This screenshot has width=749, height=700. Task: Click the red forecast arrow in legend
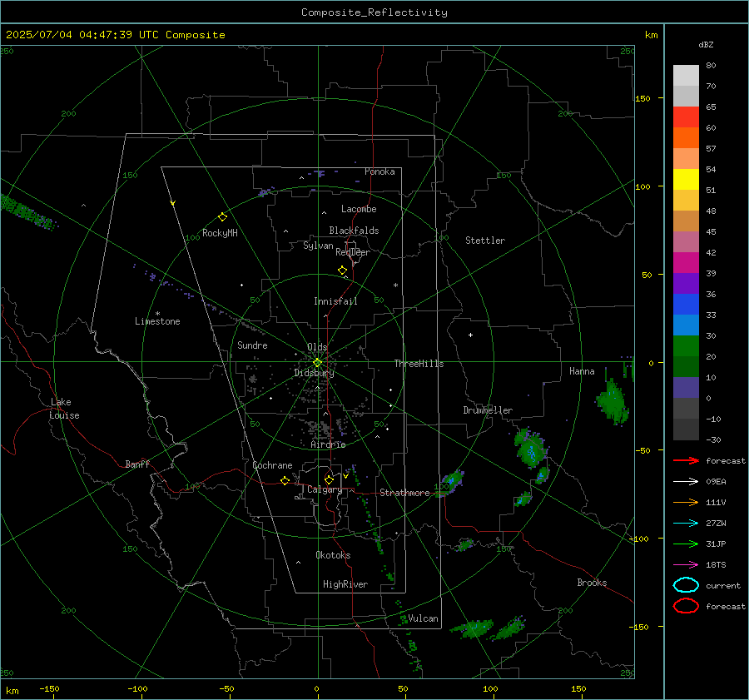pyautogui.click(x=686, y=460)
